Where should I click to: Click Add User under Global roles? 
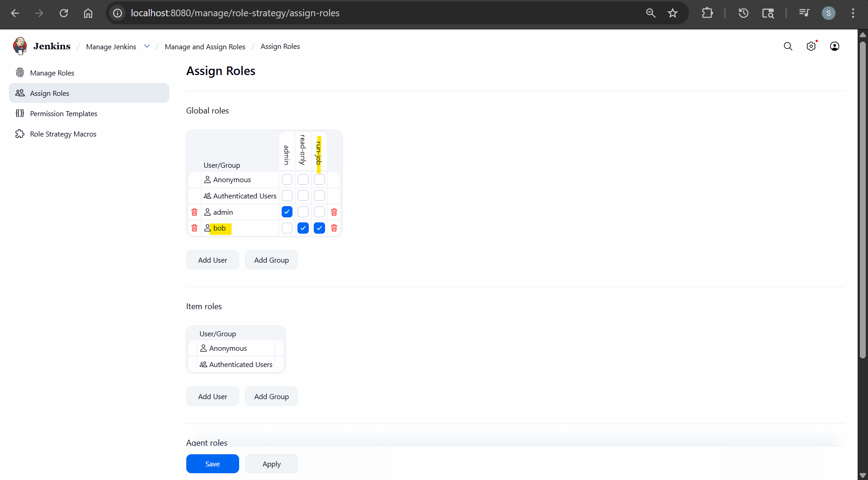[x=212, y=260]
